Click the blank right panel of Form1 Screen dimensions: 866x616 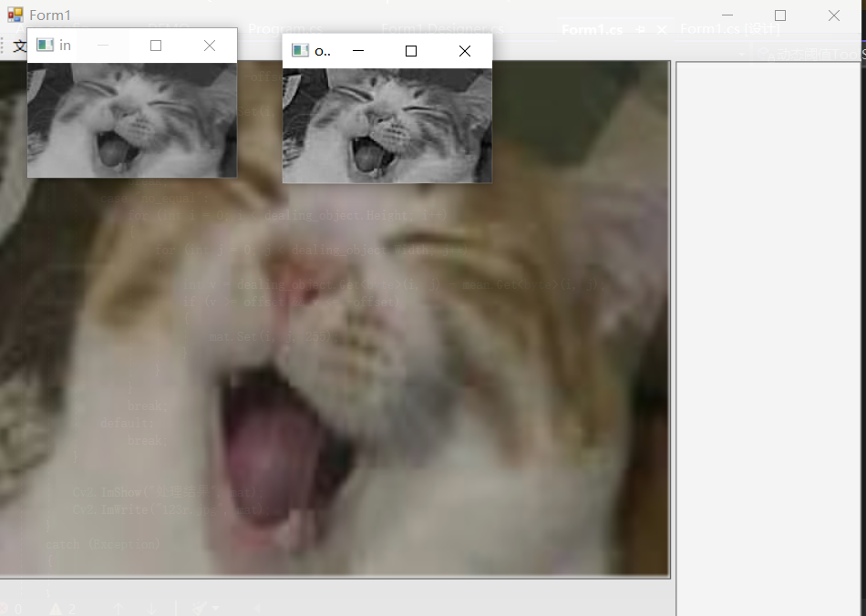[768, 338]
